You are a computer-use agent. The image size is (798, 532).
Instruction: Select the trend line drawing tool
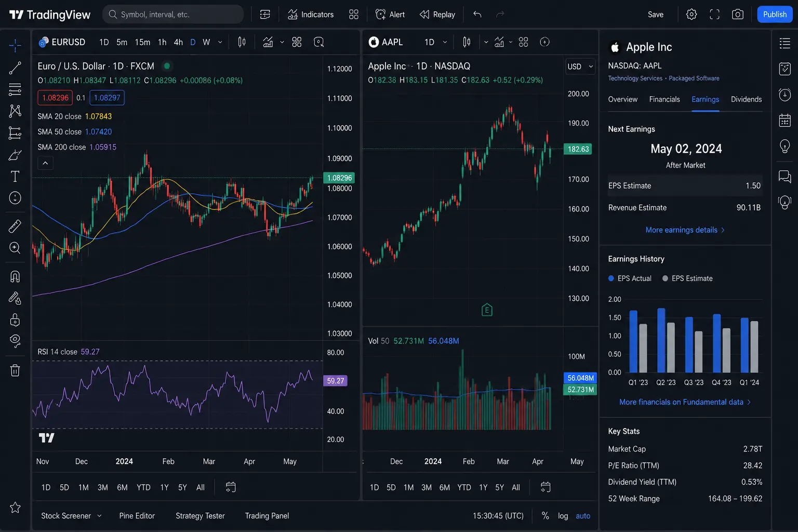[15, 68]
